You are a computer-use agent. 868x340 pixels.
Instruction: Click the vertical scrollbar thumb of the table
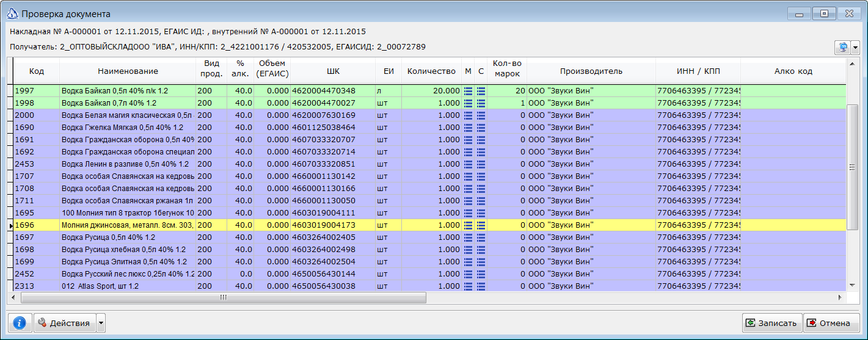pos(853,167)
